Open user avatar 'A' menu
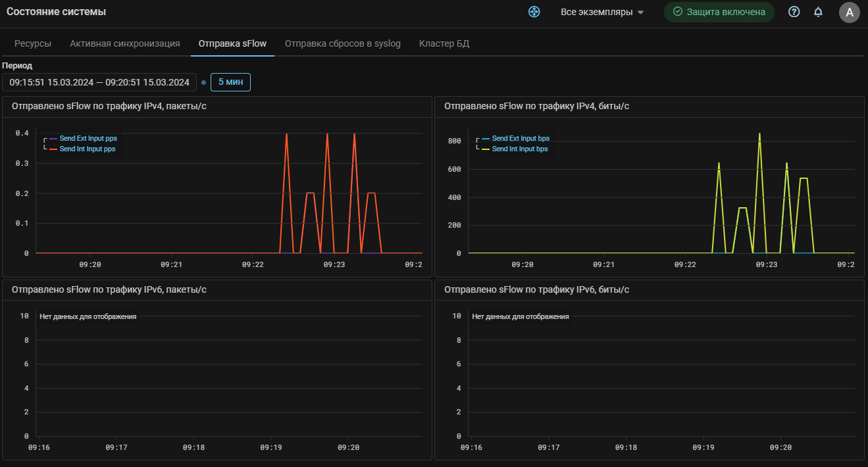This screenshot has height=467, width=868. [849, 12]
